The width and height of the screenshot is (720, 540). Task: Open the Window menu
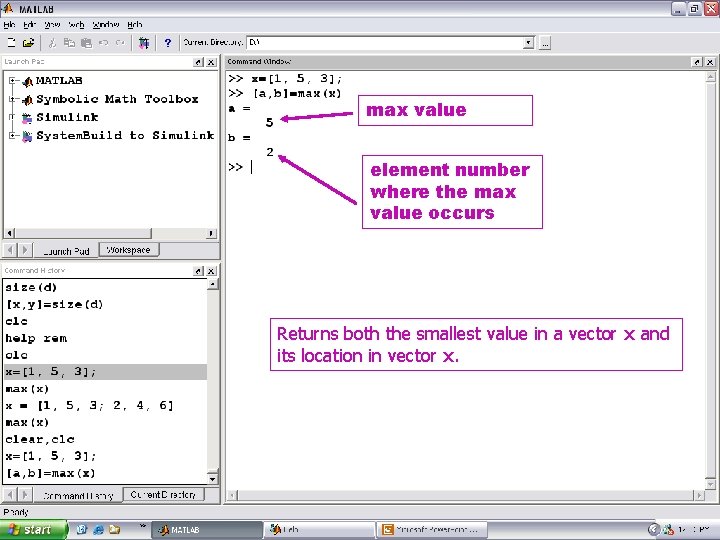[x=106, y=25]
